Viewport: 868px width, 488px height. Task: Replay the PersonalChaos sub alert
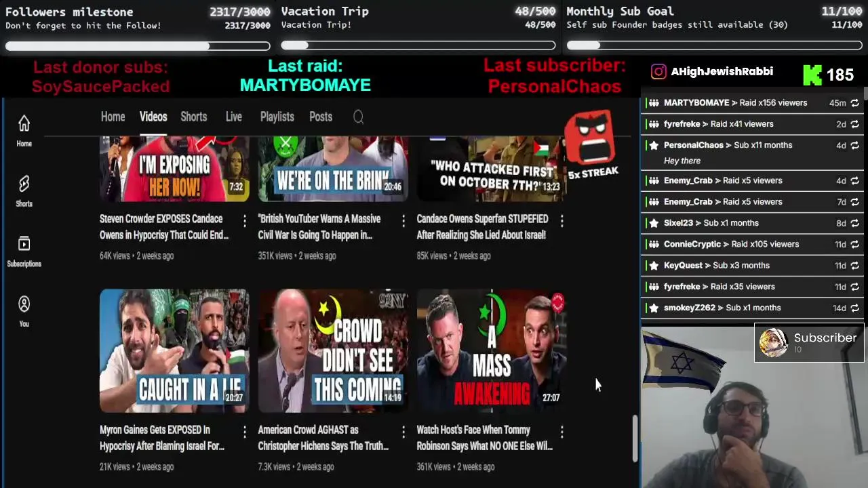tap(854, 145)
